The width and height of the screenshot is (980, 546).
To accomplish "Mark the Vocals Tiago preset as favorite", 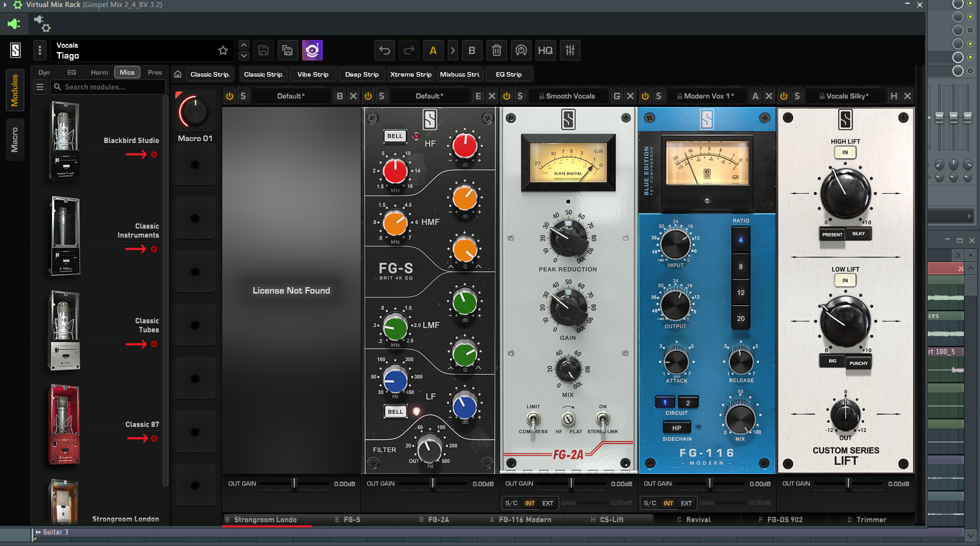I will pos(223,50).
